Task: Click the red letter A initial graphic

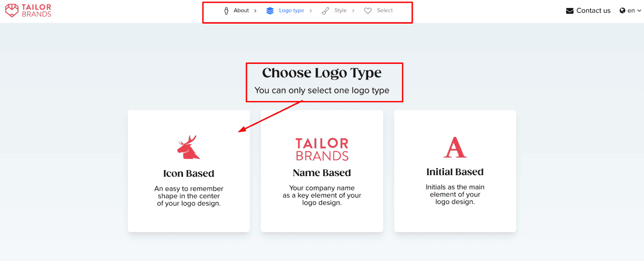Action: click(x=455, y=147)
